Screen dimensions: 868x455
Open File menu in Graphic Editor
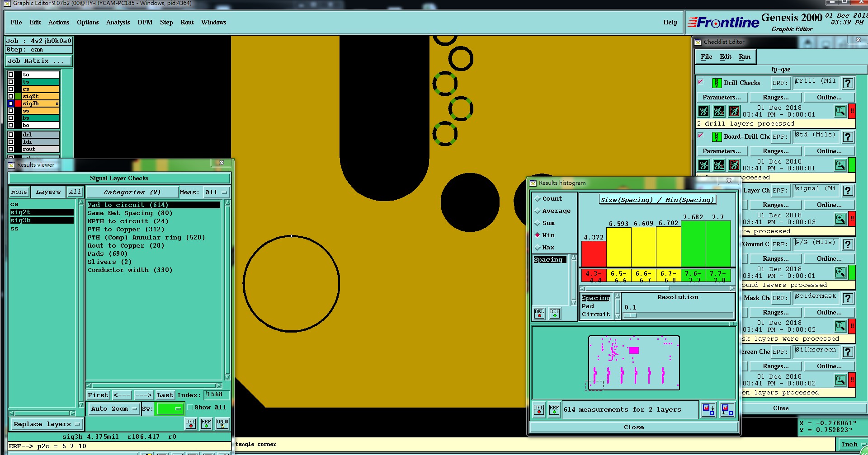[x=16, y=23]
